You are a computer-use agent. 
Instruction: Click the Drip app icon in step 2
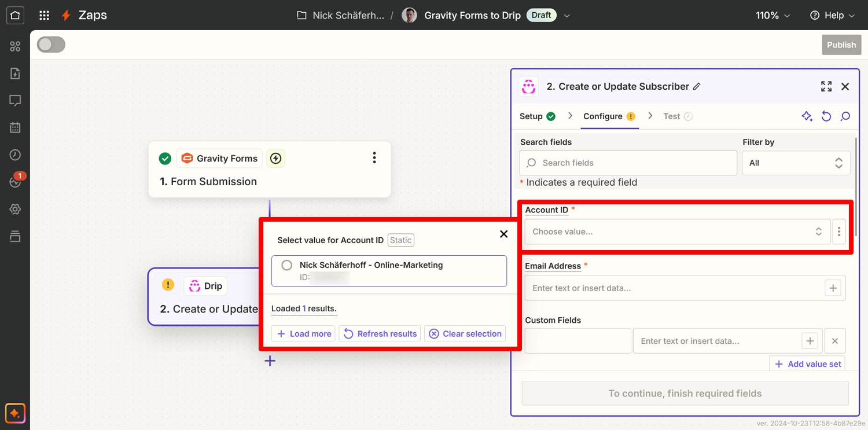(x=195, y=286)
